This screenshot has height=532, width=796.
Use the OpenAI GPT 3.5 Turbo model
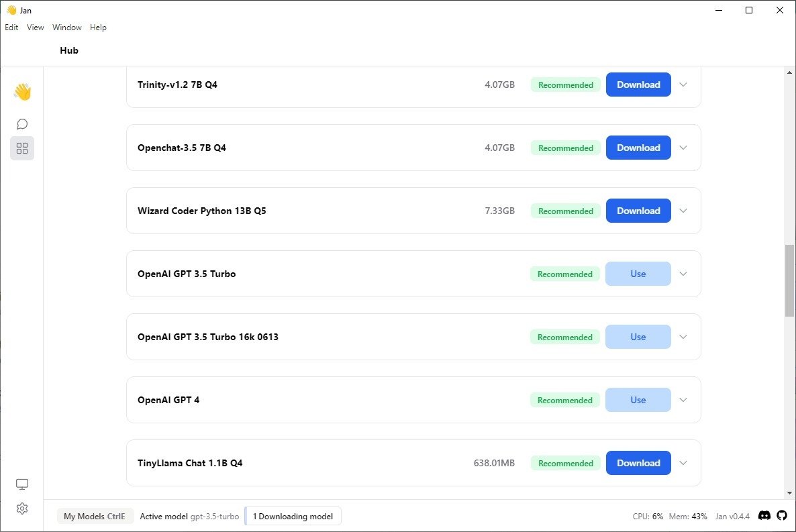638,274
